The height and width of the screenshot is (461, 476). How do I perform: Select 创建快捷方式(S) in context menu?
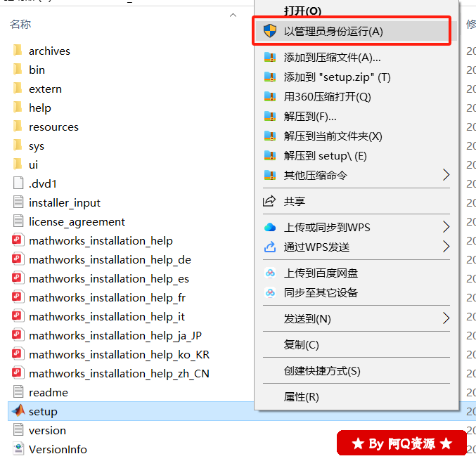(x=321, y=370)
